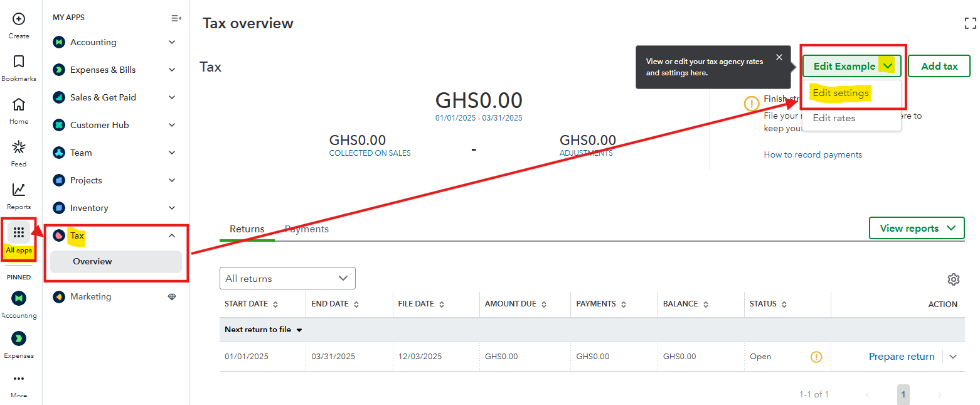Image resolution: width=980 pixels, height=405 pixels.
Task: Open the Feed icon
Action: pos(19,148)
